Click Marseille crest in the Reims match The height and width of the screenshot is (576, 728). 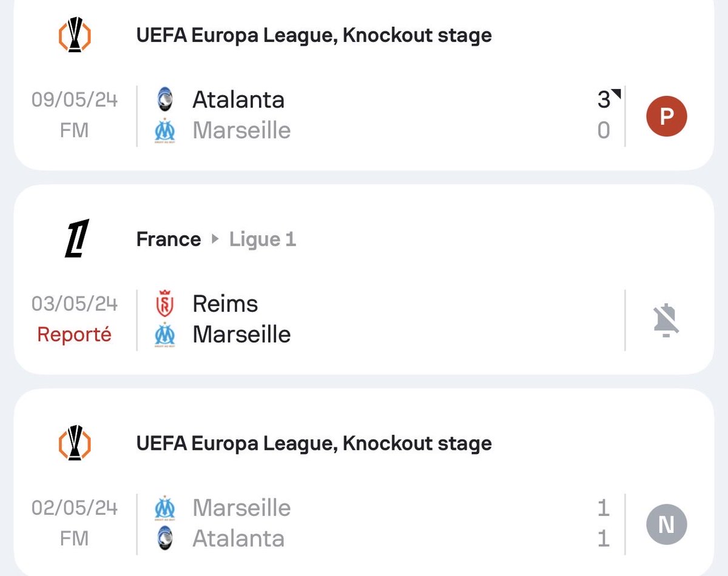pos(164,335)
